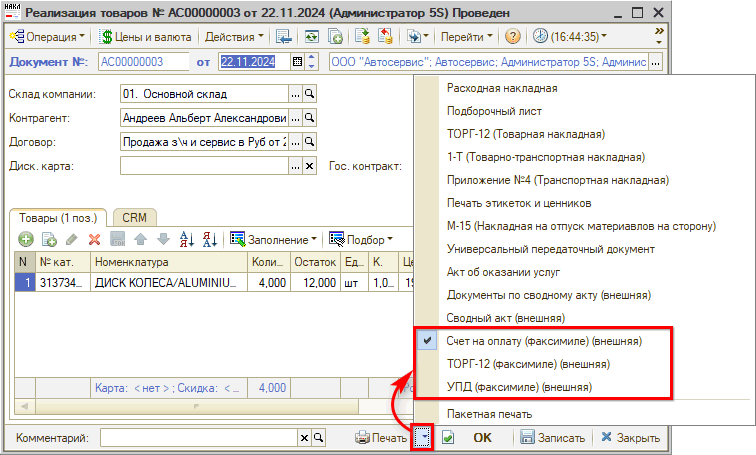Open the calendar picker beside the date
756x455 pixels.
pos(297,62)
